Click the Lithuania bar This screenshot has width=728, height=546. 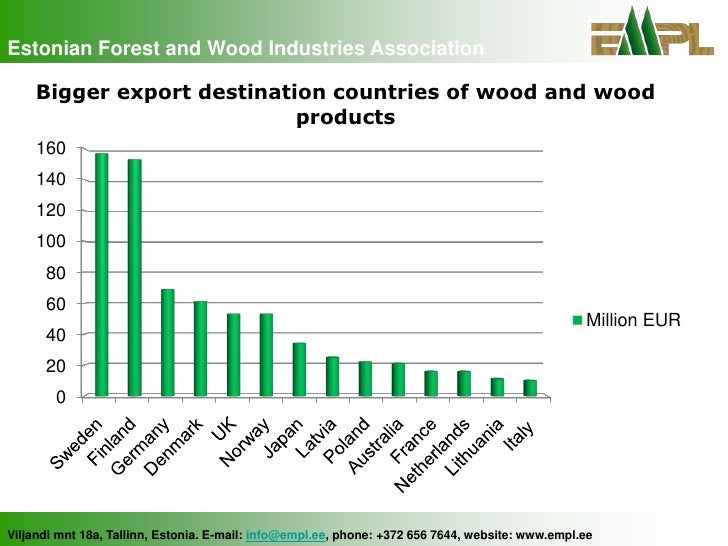coord(497,387)
